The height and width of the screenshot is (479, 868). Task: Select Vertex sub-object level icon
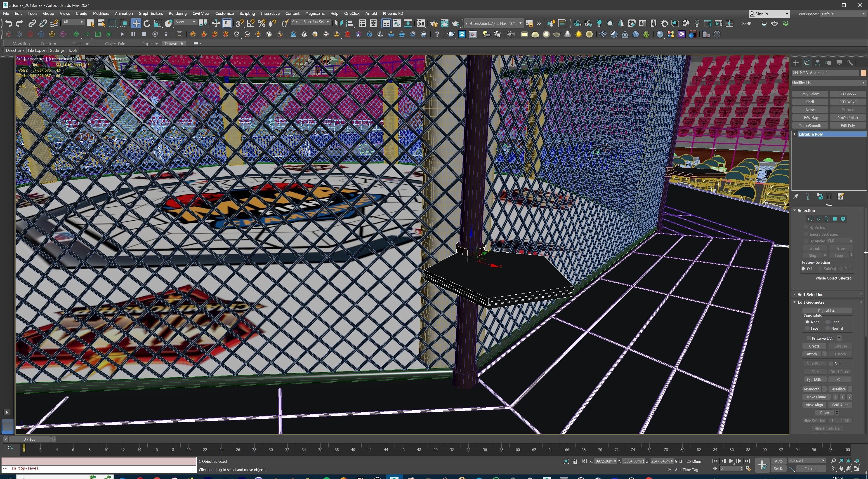click(810, 219)
